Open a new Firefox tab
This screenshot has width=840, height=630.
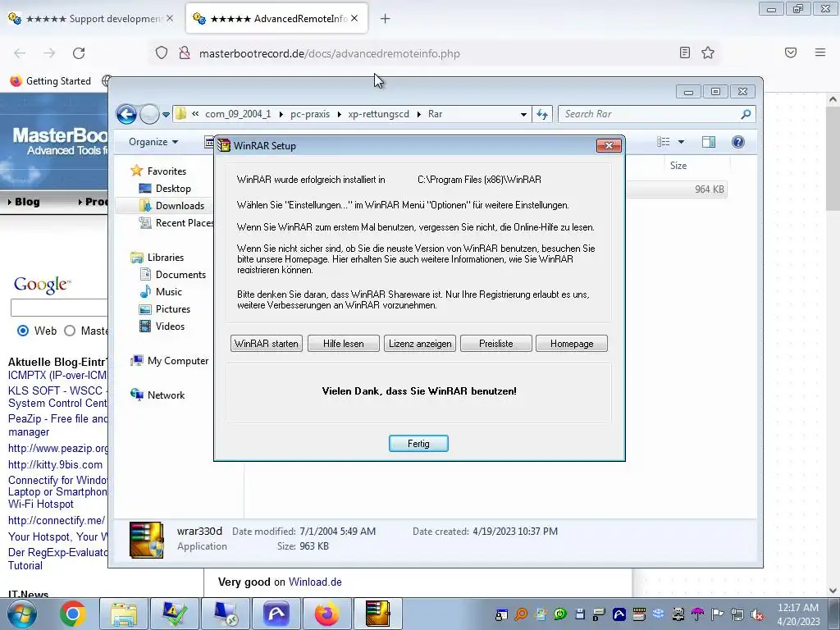pos(386,19)
